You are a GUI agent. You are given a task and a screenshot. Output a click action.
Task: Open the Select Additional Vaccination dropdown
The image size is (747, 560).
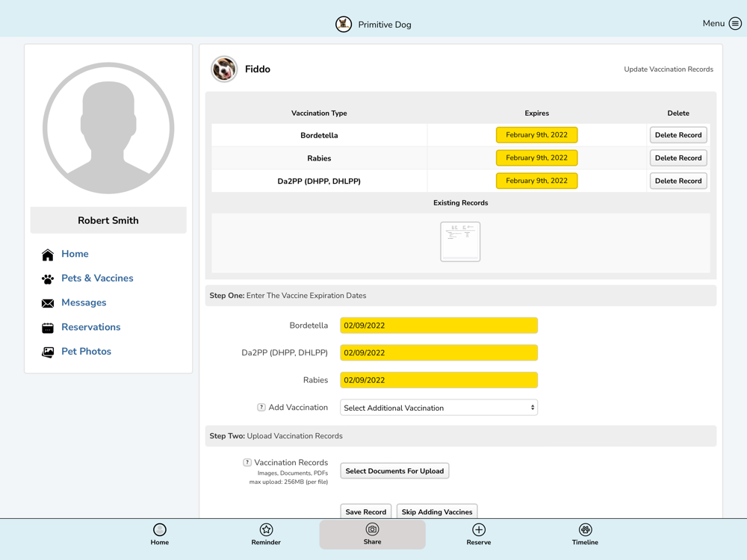click(438, 408)
